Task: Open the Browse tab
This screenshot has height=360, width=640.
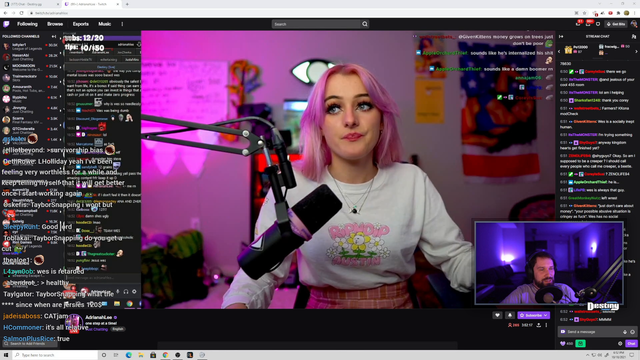Action: tap(55, 24)
